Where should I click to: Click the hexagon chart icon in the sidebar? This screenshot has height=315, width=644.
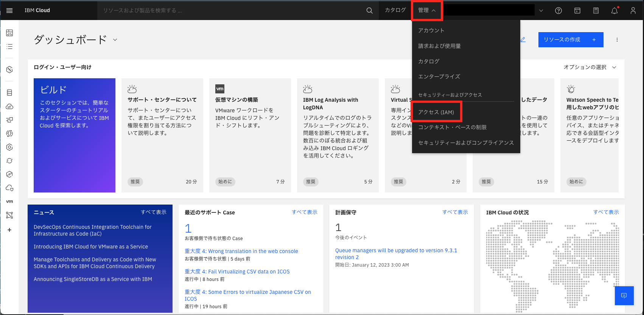9,174
